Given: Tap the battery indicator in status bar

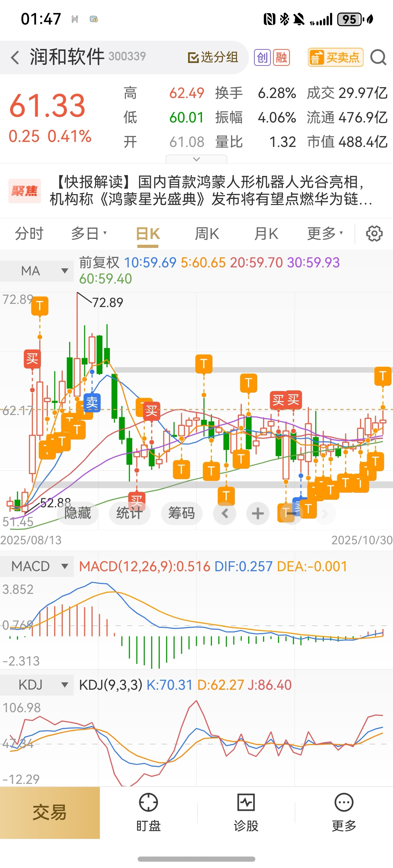Looking at the screenshot, I should [350, 19].
